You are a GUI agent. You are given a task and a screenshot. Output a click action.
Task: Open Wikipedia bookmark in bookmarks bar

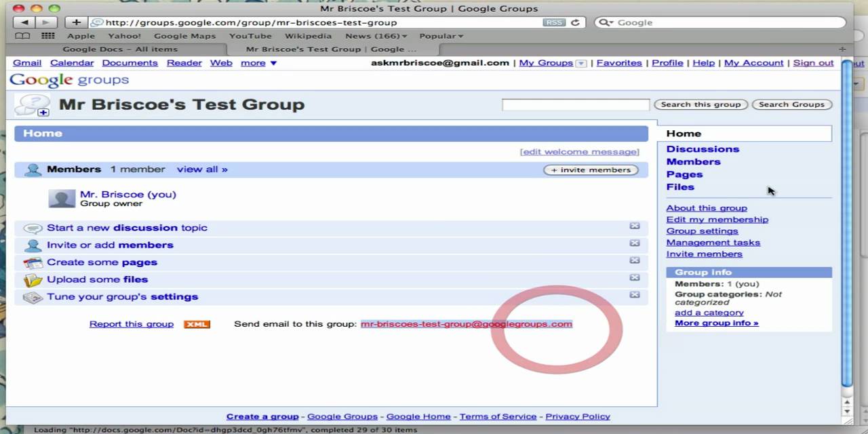[308, 36]
